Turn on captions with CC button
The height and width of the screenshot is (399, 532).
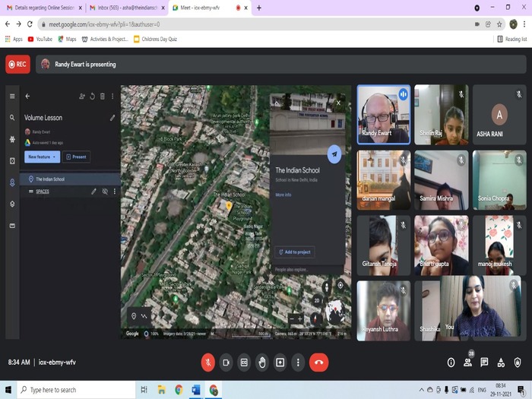tap(244, 363)
